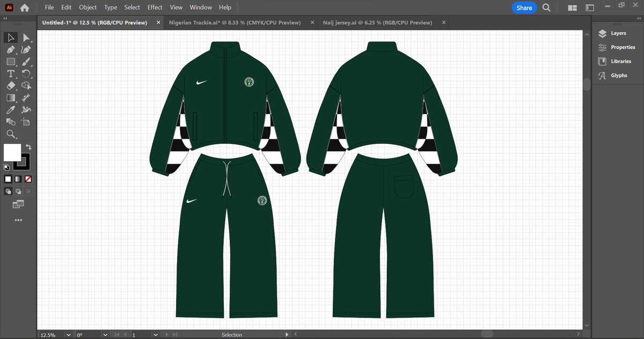This screenshot has width=644, height=339.
Task: Select the Artboard tool
Action: click(x=26, y=122)
